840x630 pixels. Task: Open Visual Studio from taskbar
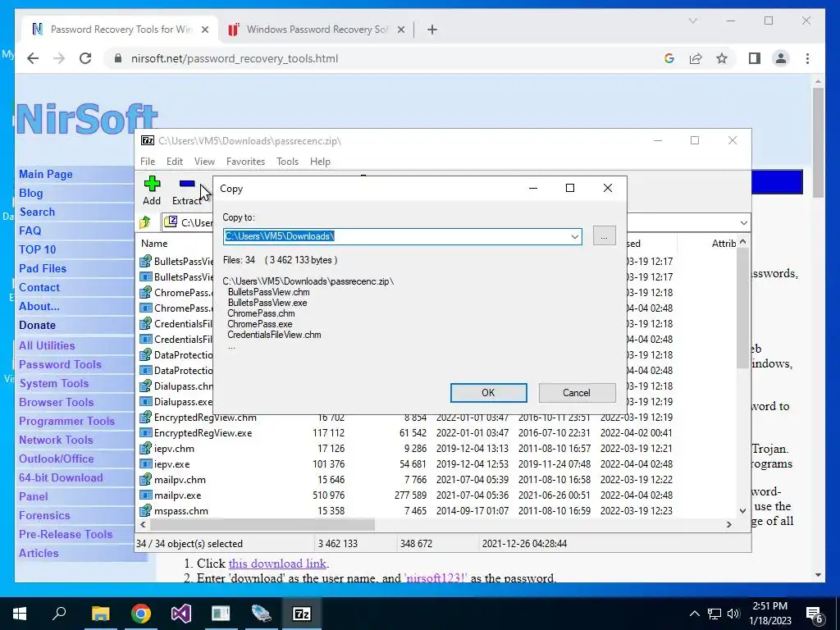point(181,614)
